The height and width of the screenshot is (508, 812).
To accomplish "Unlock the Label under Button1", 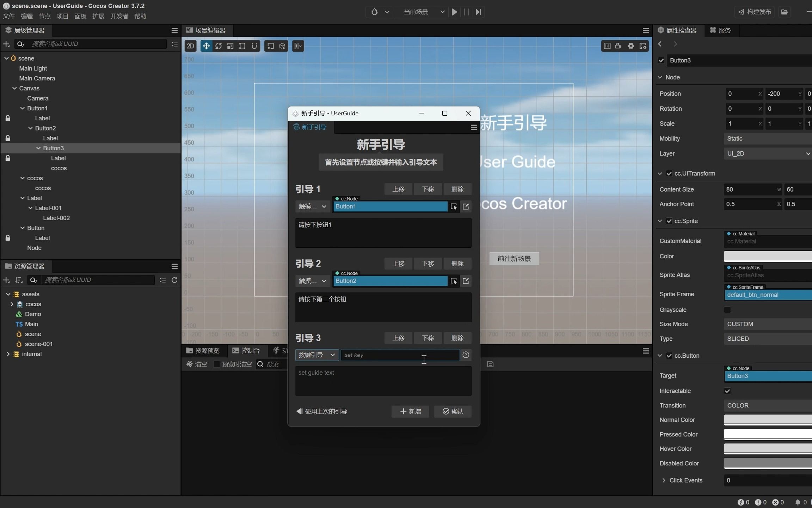I will pyautogui.click(x=8, y=118).
